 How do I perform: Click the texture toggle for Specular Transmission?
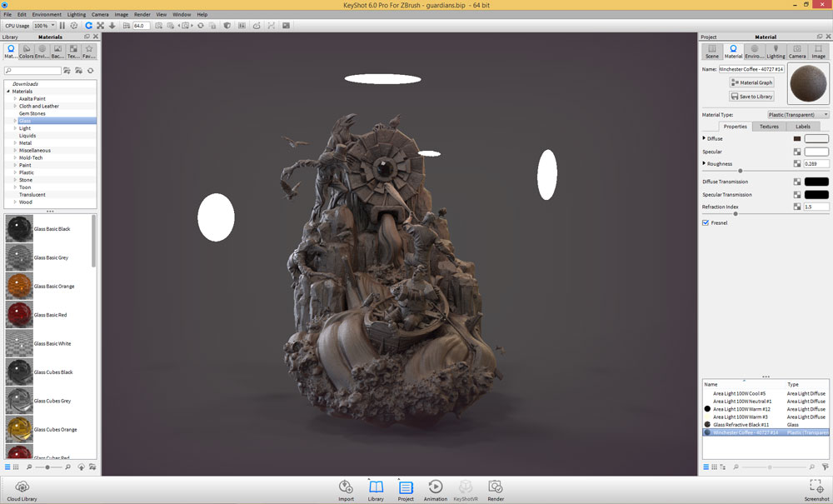(797, 195)
